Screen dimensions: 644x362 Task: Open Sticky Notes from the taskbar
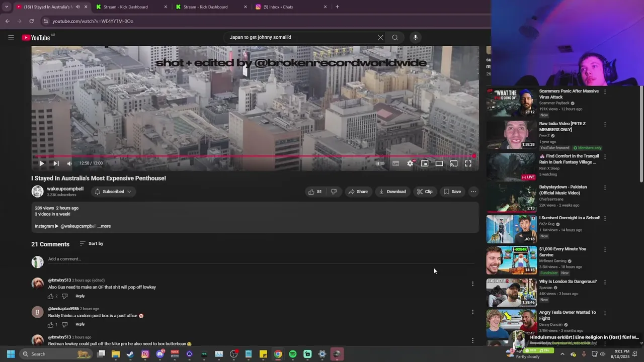263,354
